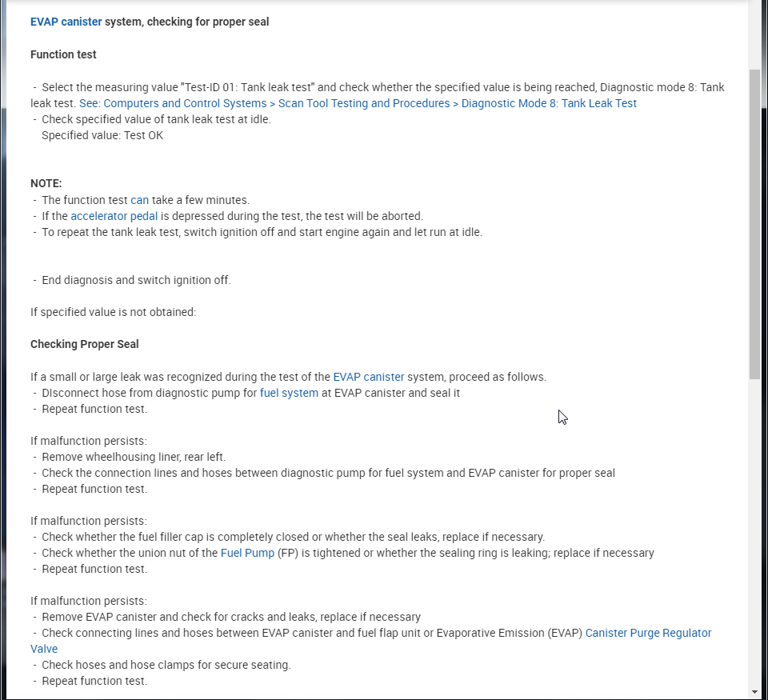Open the Fuel Pump link
The height and width of the screenshot is (700, 768).
(x=247, y=553)
